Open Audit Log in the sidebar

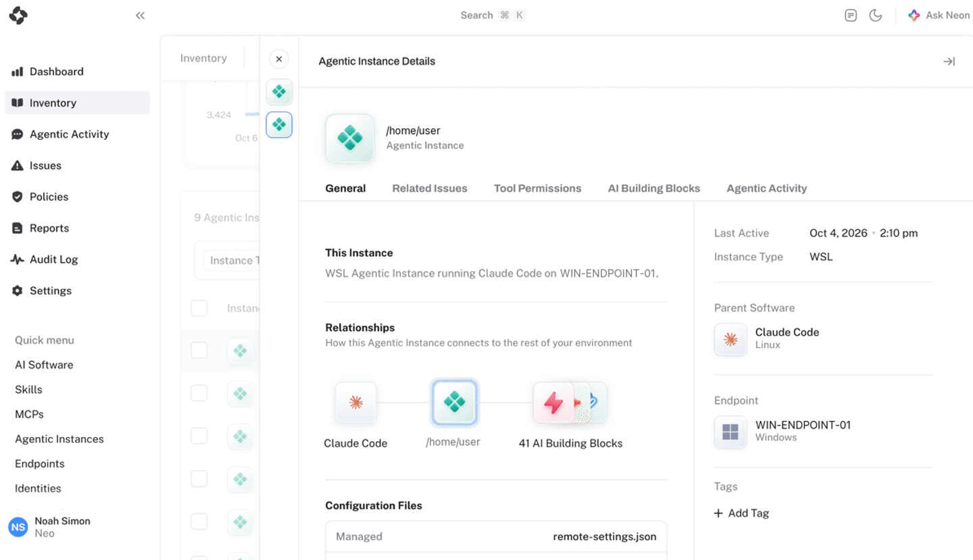[x=78, y=259]
